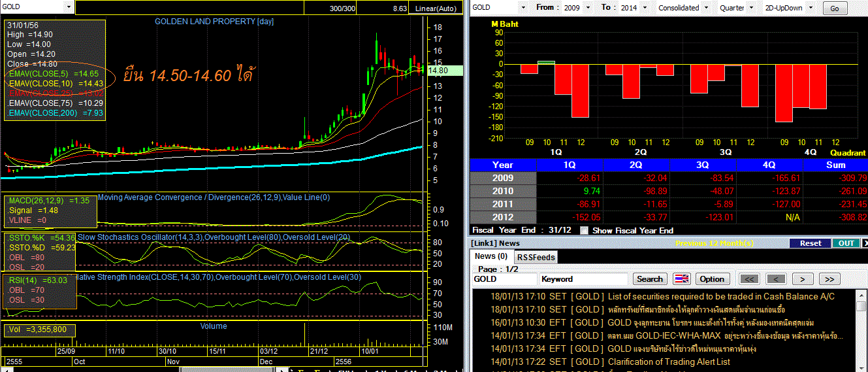Click the Thai/English language flag icon

681,279
